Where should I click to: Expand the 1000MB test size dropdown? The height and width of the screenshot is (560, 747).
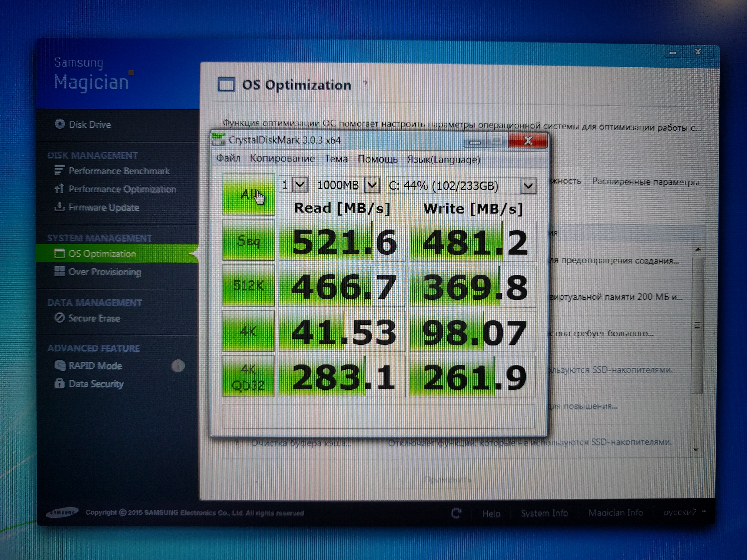[372, 185]
